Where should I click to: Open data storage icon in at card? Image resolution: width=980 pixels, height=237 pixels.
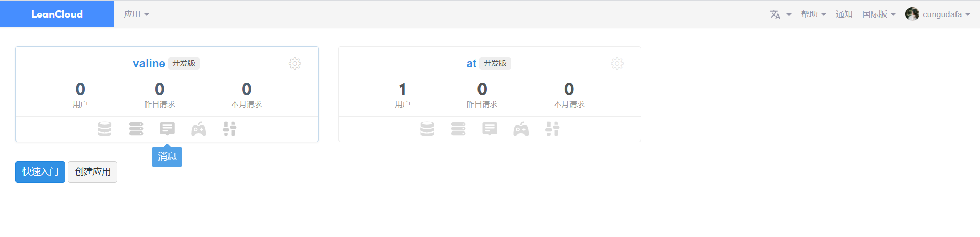(427, 129)
